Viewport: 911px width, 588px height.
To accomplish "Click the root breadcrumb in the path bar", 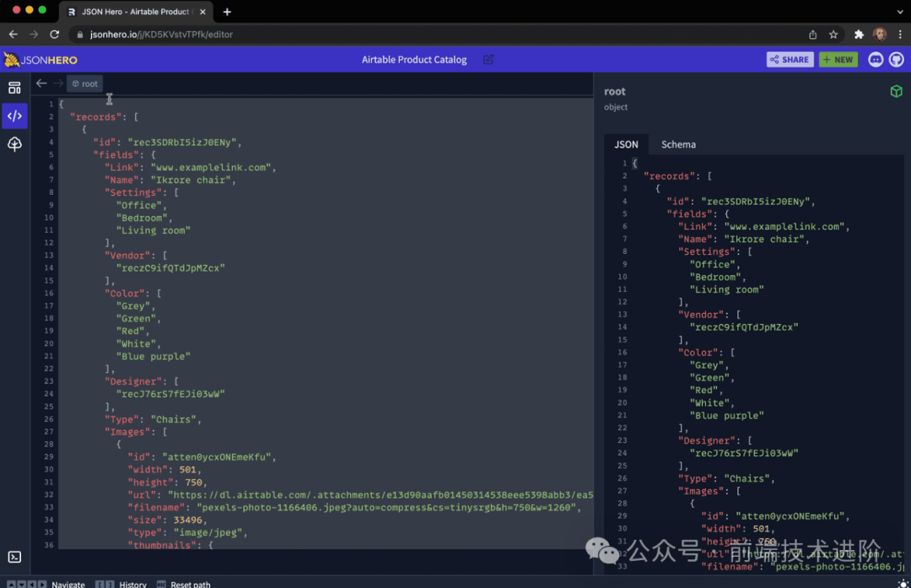I will tap(84, 84).
